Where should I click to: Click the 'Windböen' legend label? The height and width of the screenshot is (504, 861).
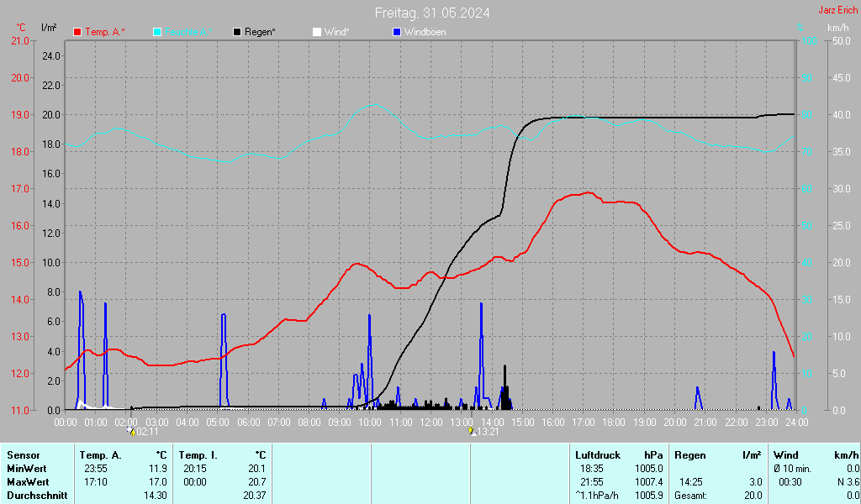tap(425, 33)
